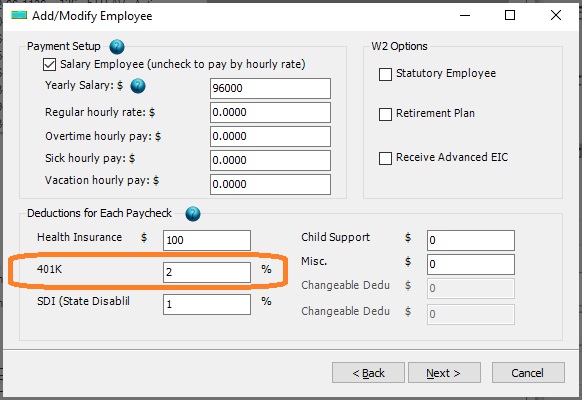
Task: Click the W2 Options group label
Action: pos(399,46)
